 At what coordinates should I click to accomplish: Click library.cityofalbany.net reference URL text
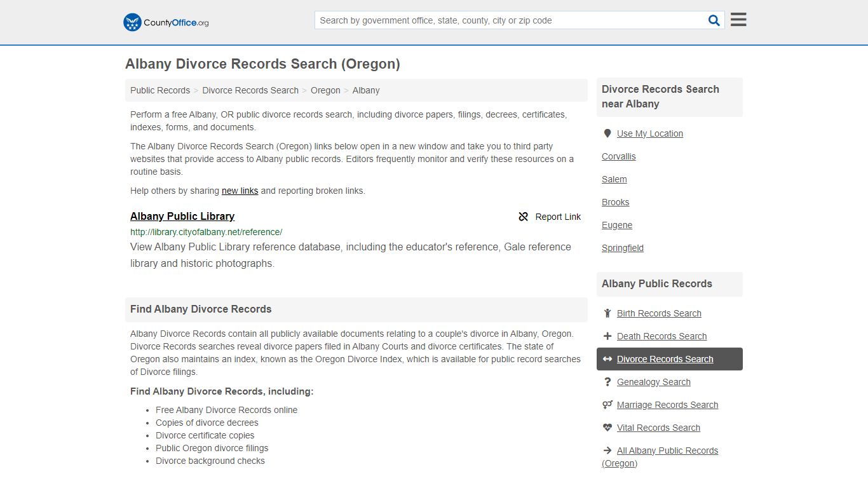[x=207, y=232]
